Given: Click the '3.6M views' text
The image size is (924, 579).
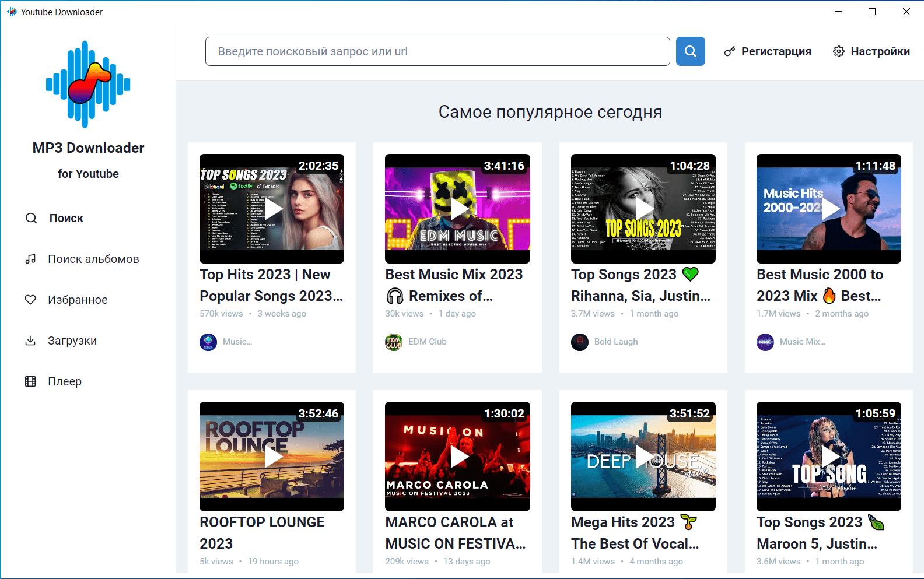Looking at the screenshot, I should (x=779, y=562).
